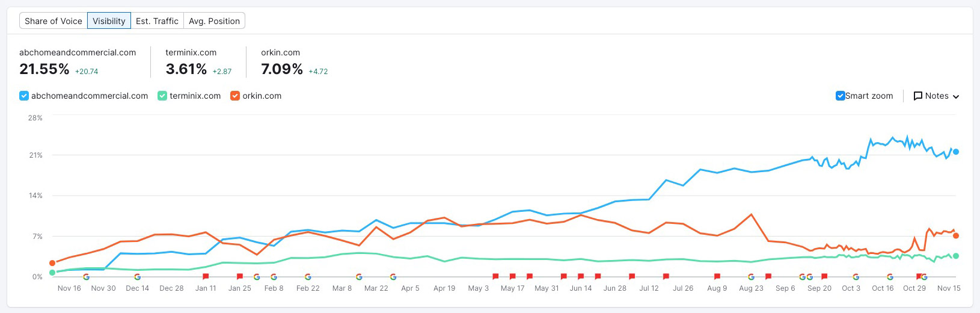Click Google icon between Mar 8 and Mar 22
Image resolution: width=980 pixels, height=313 pixels.
tap(359, 277)
